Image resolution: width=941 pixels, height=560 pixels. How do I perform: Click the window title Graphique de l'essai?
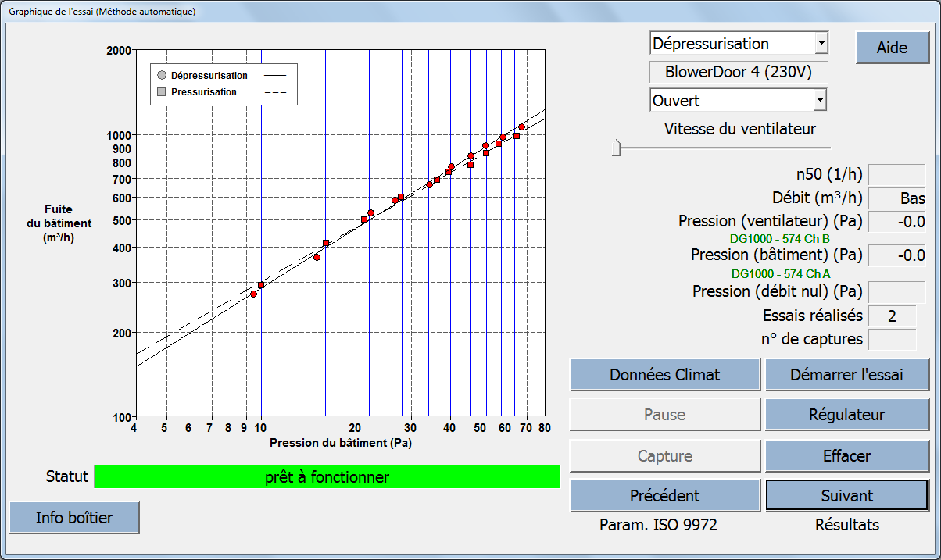(x=102, y=12)
